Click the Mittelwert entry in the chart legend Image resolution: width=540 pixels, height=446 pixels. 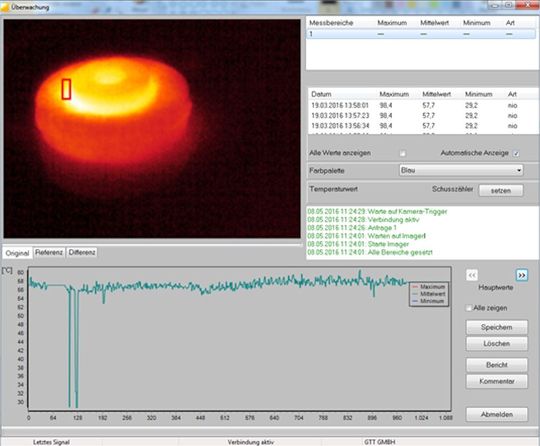429,294
